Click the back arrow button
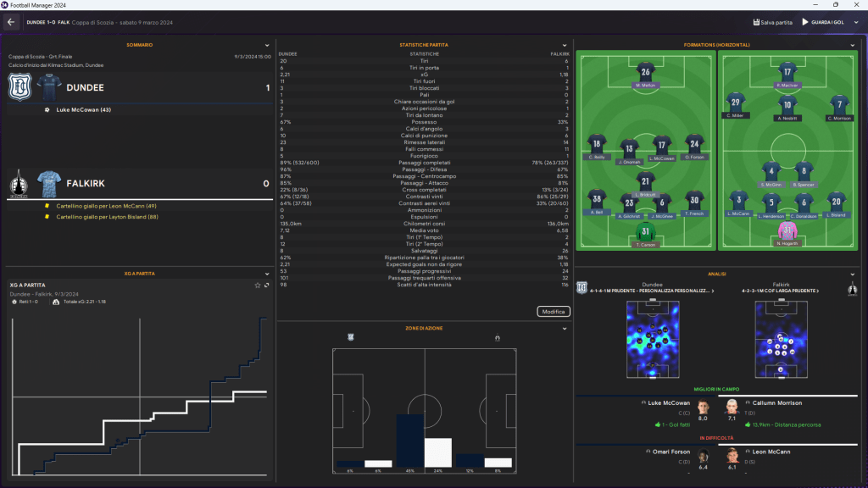This screenshot has width=868, height=488. point(11,22)
